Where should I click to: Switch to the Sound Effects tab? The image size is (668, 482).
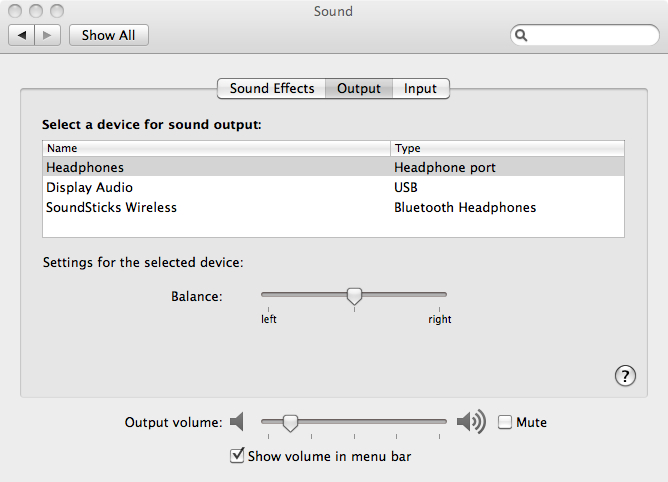point(272,89)
